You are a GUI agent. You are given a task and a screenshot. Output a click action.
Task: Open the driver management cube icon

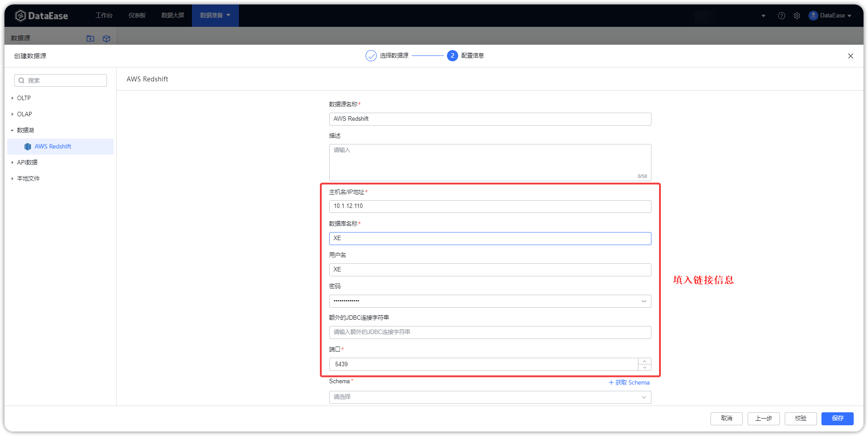[106, 38]
